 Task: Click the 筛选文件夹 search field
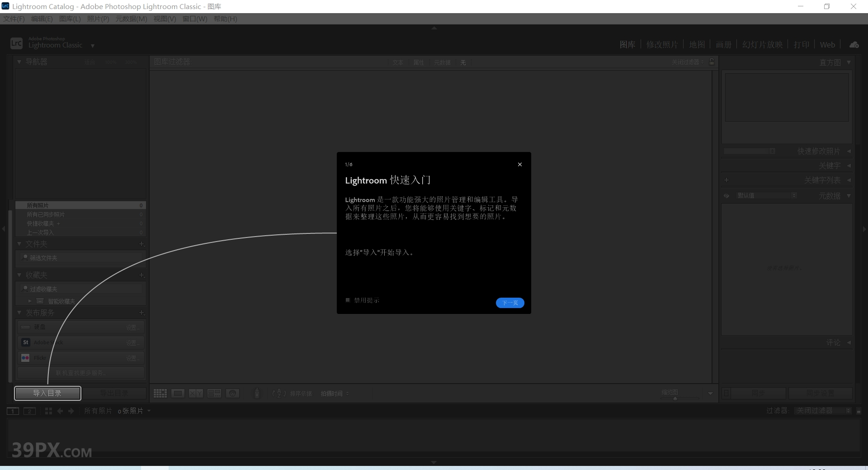81,257
